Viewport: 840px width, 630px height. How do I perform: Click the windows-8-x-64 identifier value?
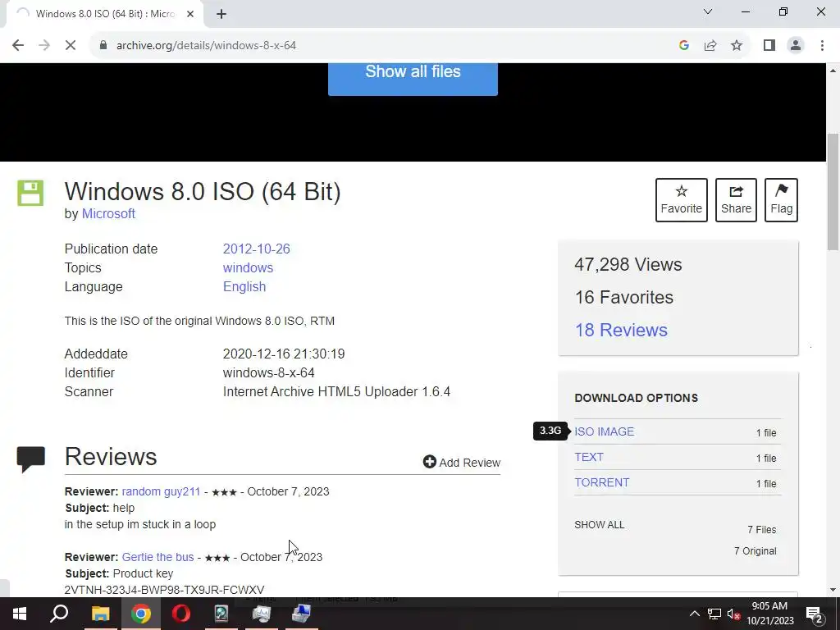point(269,373)
